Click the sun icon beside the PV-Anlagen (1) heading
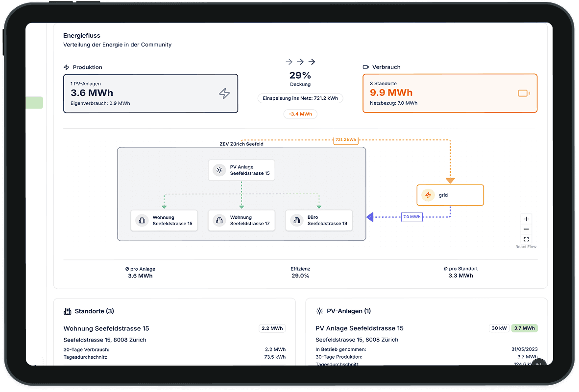This screenshot has height=392, width=579. click(x=319, y=311)
